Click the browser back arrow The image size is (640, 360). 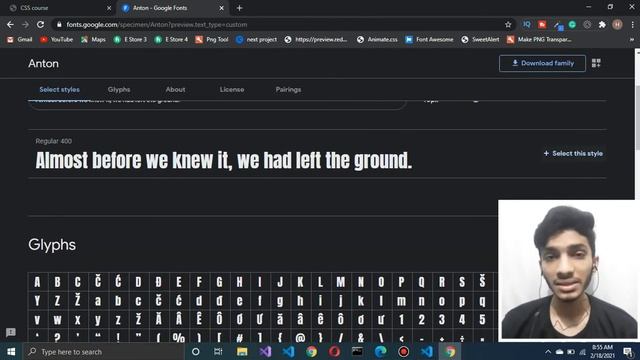coord(10,24)
